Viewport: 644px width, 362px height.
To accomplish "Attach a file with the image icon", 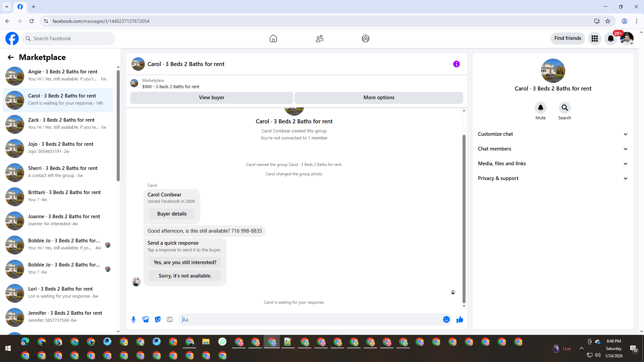I will pyautogui.click(x=146, y=319).
